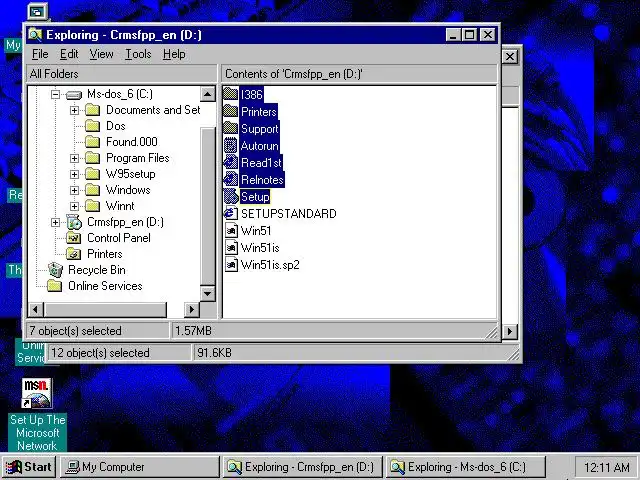Collapse the Ms-dos_6 (C:) tree node

pos(56,95)
